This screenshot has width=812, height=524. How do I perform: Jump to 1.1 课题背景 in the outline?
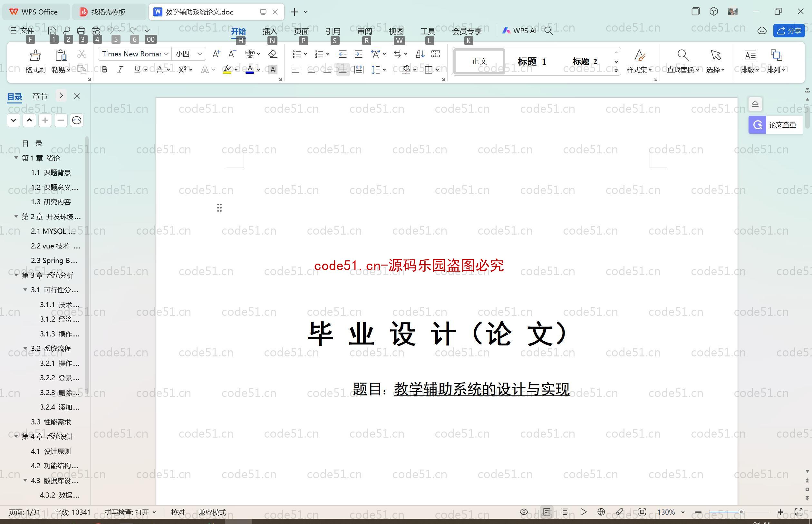(51, 172)
